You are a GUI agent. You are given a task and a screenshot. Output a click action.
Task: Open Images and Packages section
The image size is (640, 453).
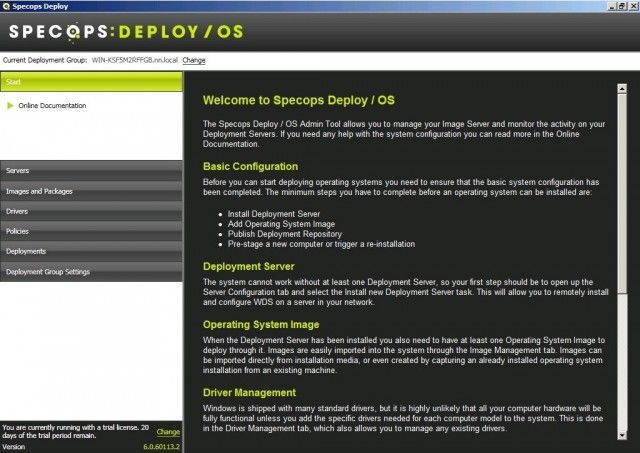pos(91,191)
